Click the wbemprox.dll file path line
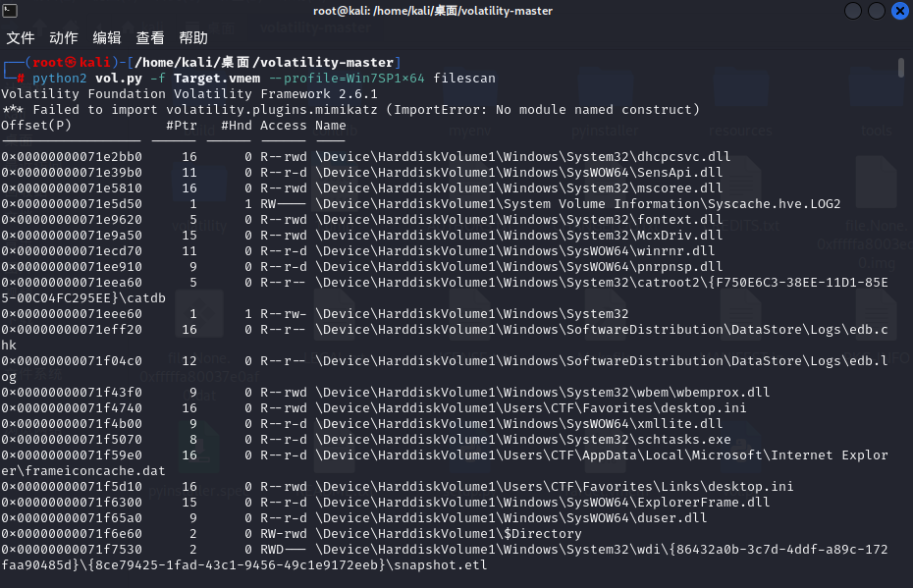This screenshot has width=913, height=588. (x=543, y=393)
